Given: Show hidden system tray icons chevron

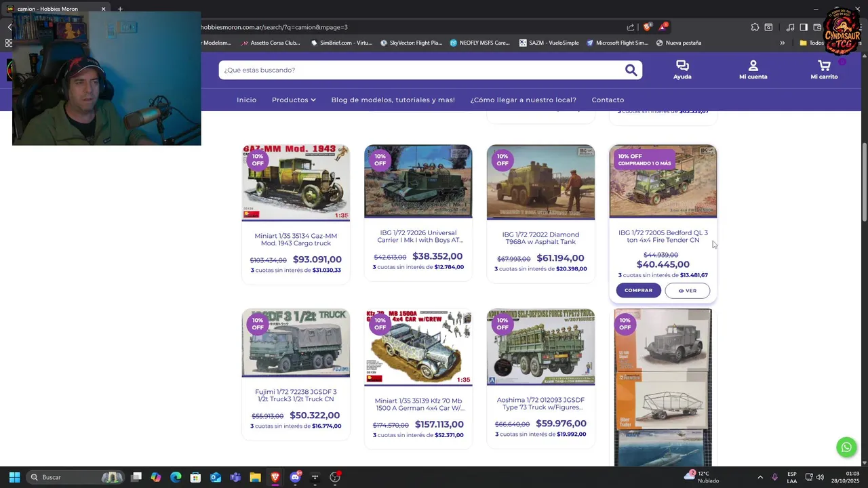Looking at the screenshot, I should [759, 477].
